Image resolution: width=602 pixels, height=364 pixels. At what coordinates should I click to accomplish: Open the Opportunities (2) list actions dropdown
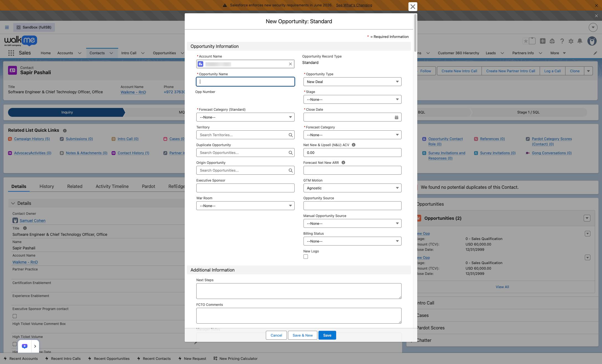[587, 218]
